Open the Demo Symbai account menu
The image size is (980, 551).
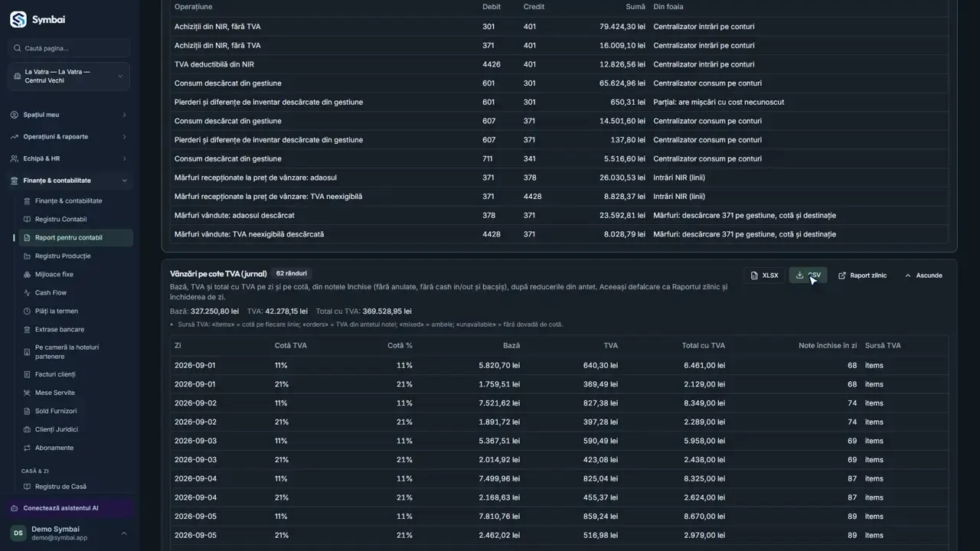pyautogui.click(x=69, y=533)
